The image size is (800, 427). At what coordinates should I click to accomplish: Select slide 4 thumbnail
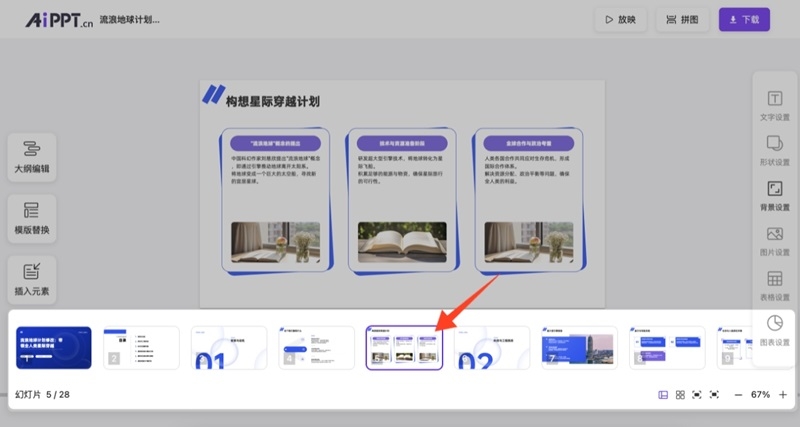pos(317,348)
